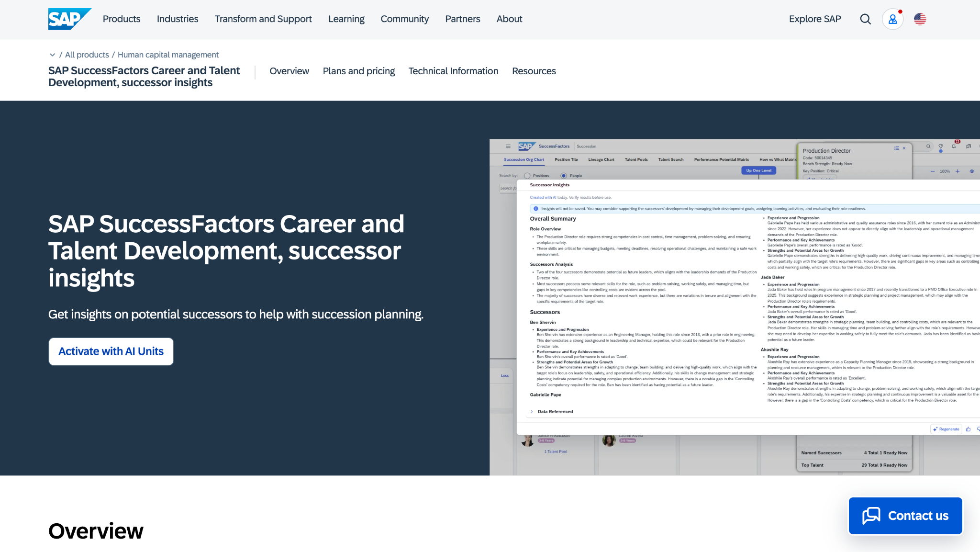Click Explore SAP link
980x552 pixels.
pos(815,19)
